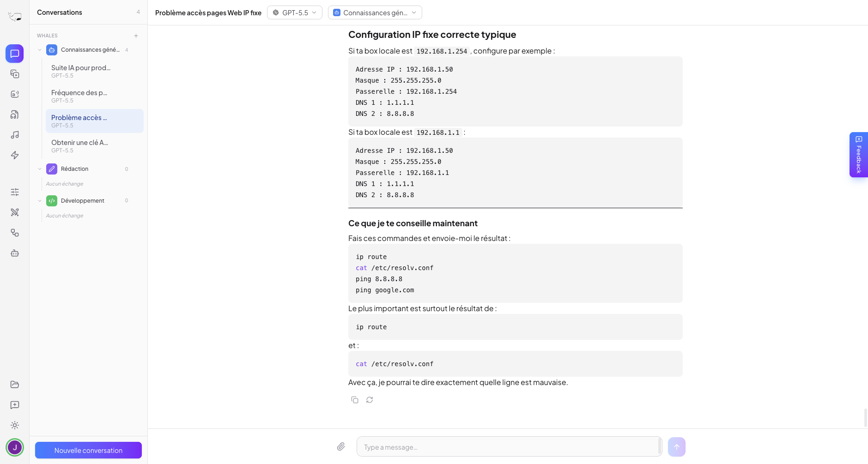
Task: Open the GPT-5.5 model dropdown
Action: 295,12
